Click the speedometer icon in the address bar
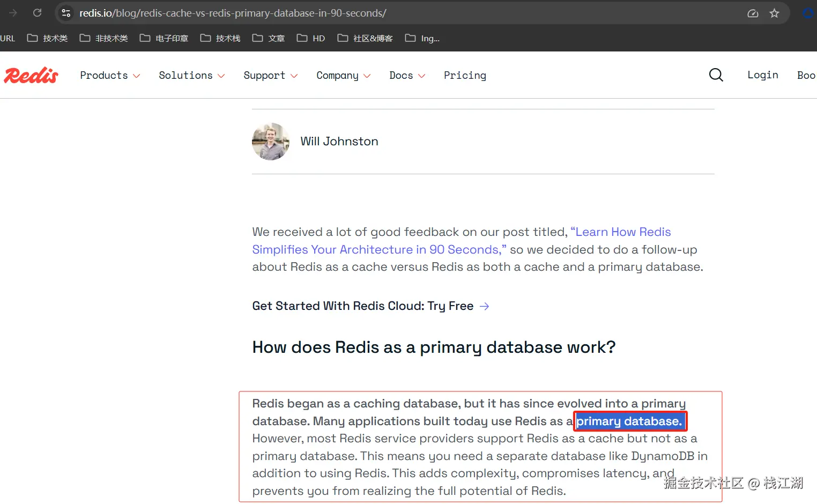Viewport: 817px width, 504px height. click(x=753, y=13)
